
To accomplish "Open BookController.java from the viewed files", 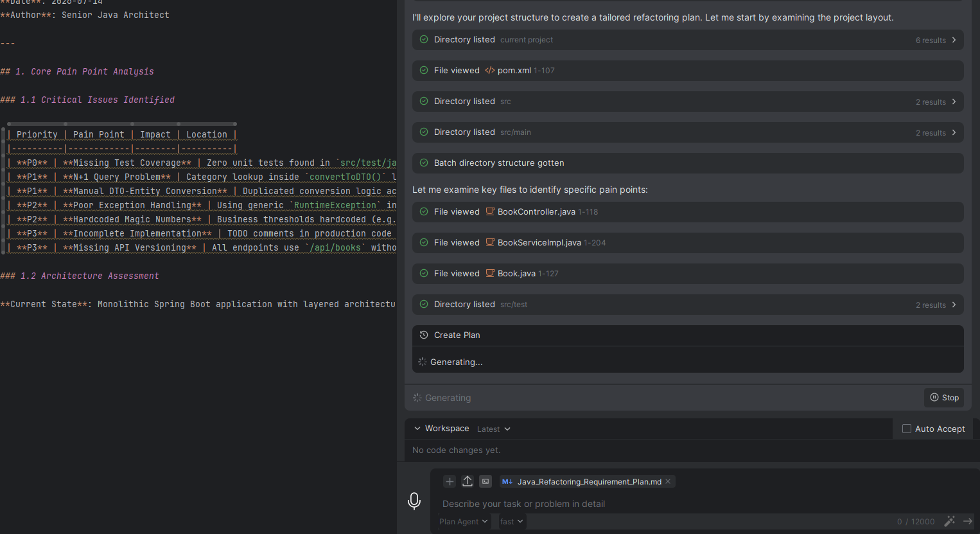I will 688,212.
